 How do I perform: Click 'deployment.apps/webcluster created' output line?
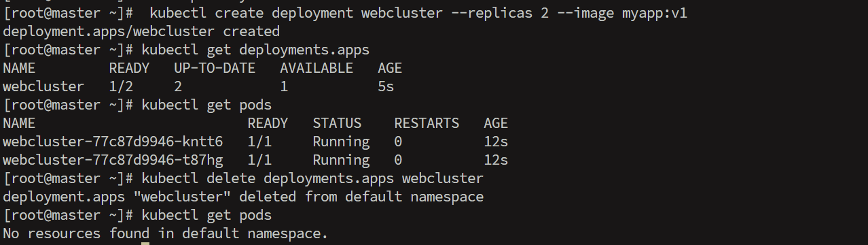pos(141,31)
